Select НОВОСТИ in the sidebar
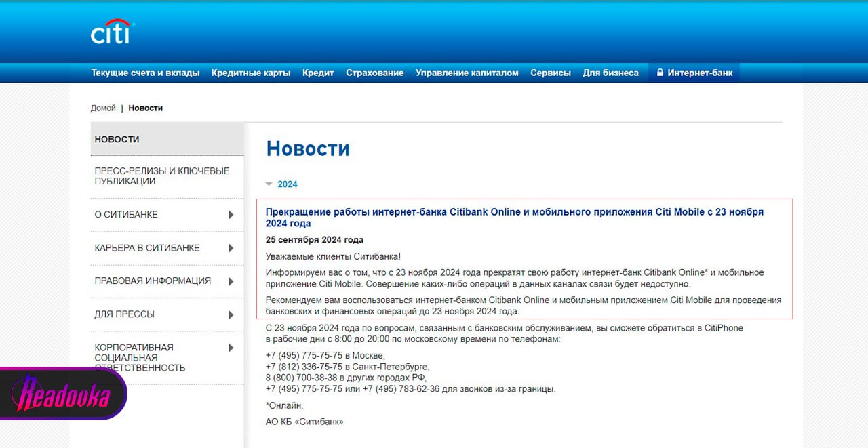Image resolution: width=868 pixels, height=448 pixels. (167, 139)
